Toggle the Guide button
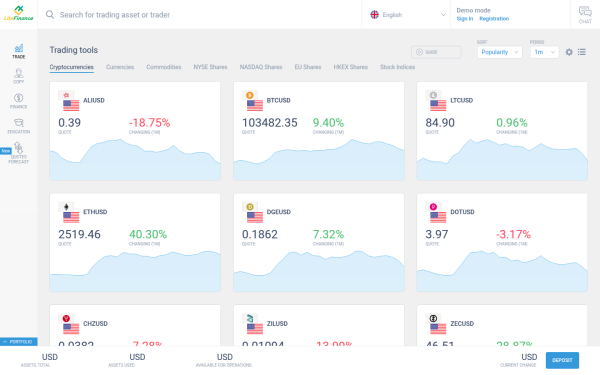 [x=436, y=52]
